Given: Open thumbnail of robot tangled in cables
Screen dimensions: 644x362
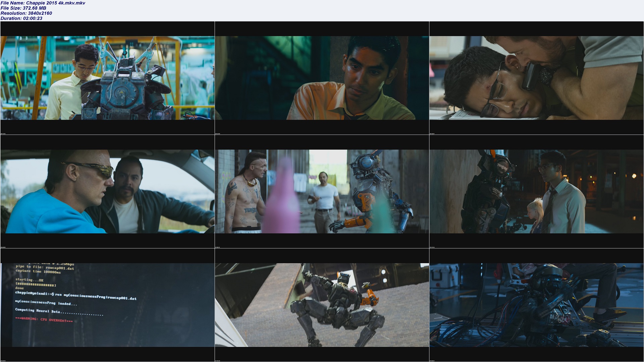Looking at the screenshot, I should 537,305.
